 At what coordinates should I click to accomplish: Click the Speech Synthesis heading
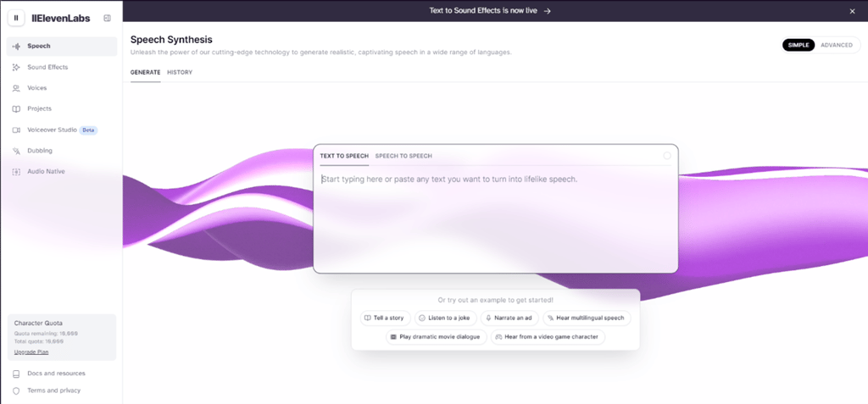pyautogui.click(x=171, y=39)
